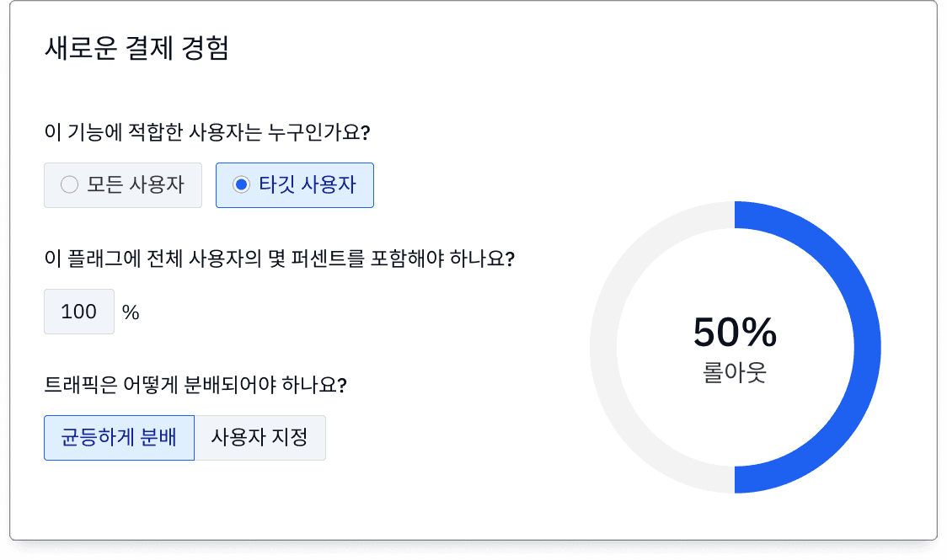Select the "모든 사용자" option
The width and height of the screenshot is (947, 560).
(x=123, y=184)
